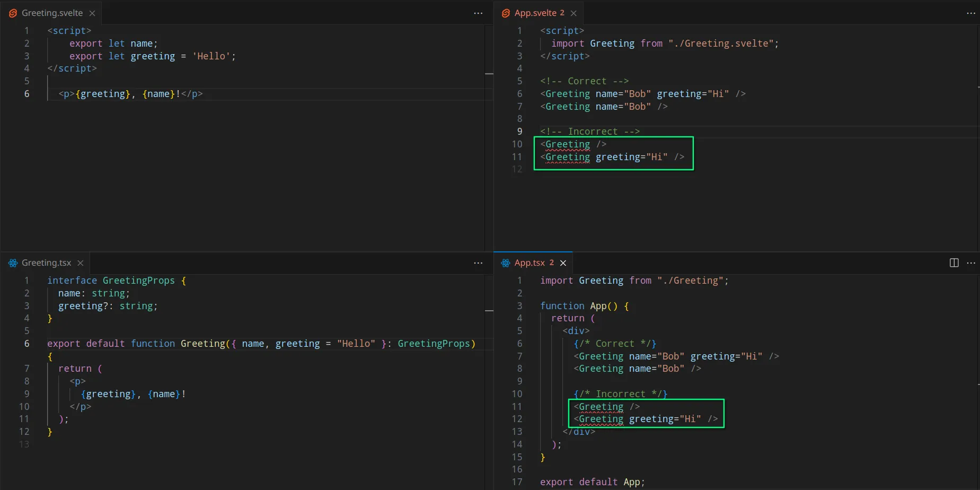Click greeting="Hi" on App.svelte line 11
The image size is (980, 490).
tap(632, 157)
